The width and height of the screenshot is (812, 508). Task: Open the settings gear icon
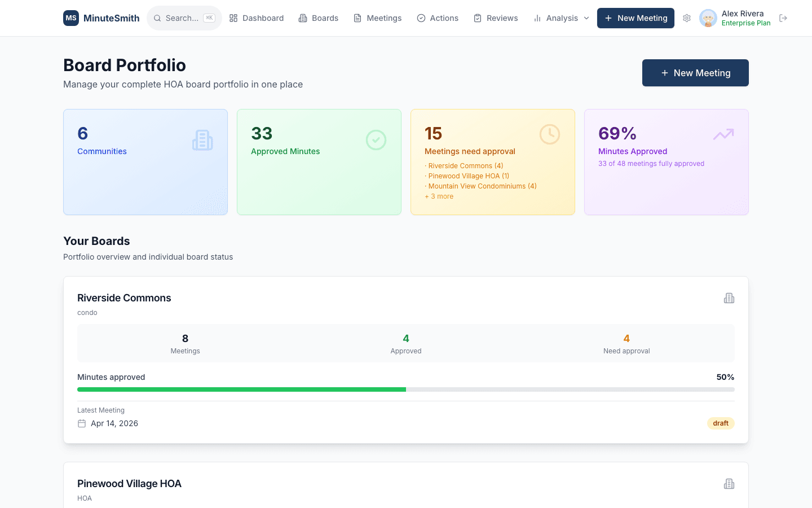[x=687, y=18]
